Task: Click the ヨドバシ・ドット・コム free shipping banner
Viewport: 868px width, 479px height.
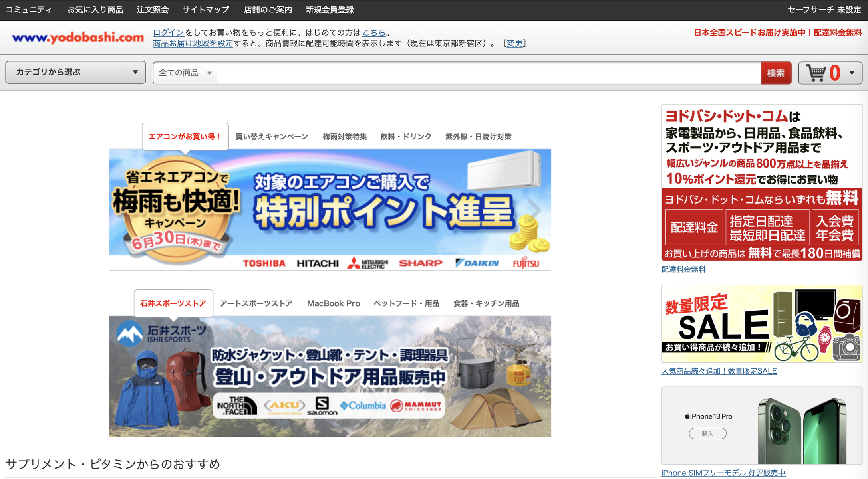Action: click(x=762, y=182)
